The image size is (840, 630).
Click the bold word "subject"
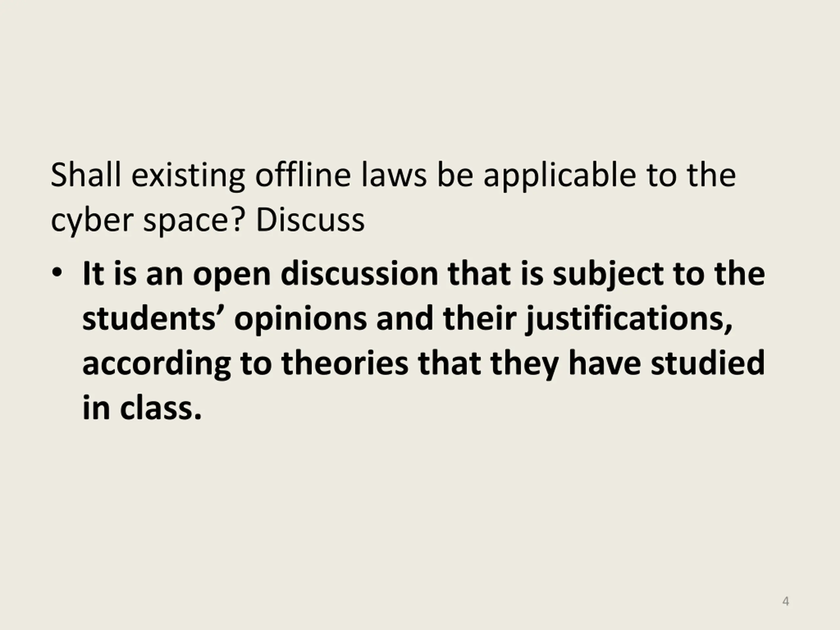point(608,275)
